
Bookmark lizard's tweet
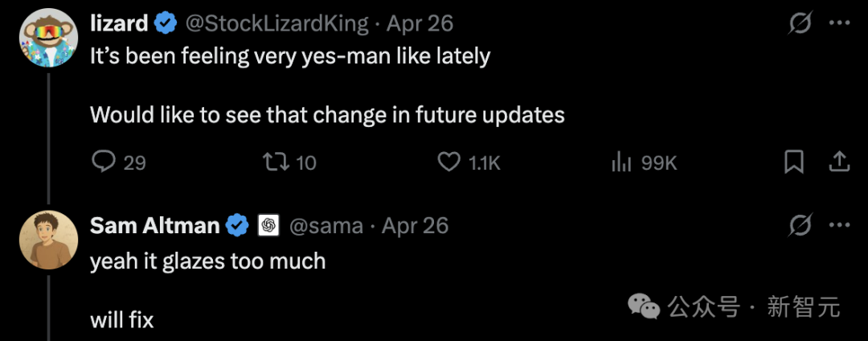794,162
